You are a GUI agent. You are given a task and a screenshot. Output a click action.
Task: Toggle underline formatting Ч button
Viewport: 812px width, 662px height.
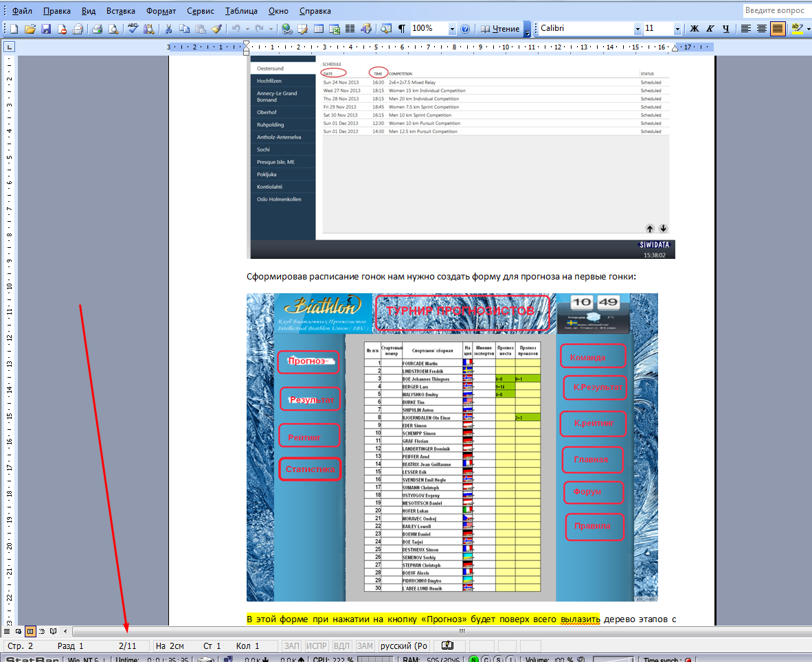pos(725,29)
